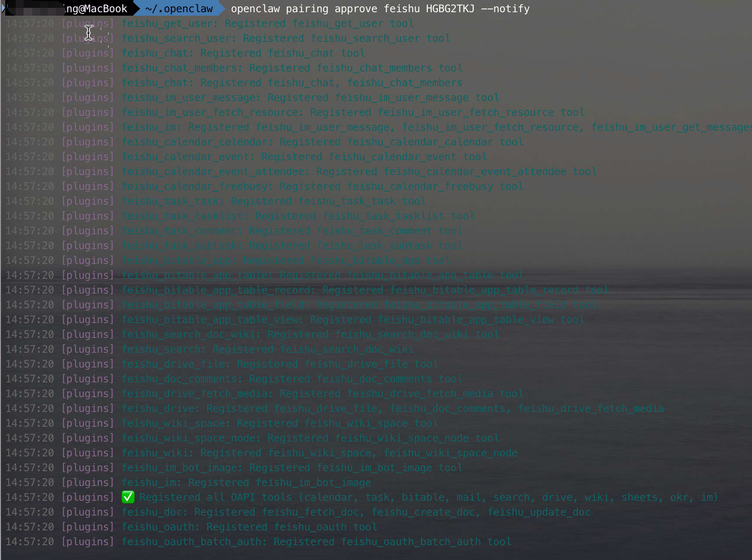752x560 pixels.
Task: Click the 14:57:20 timestamp on the feishu_doc line
Action: (x=30, y=512)
